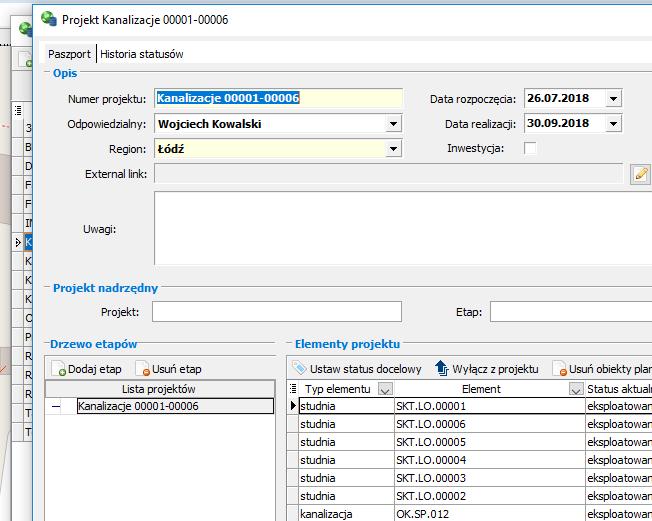Click Ustaw status docelowy tag button
Image resolution: width=652 pixels, height=521 pixels.
pyautogui.click(x=357, y=369)
